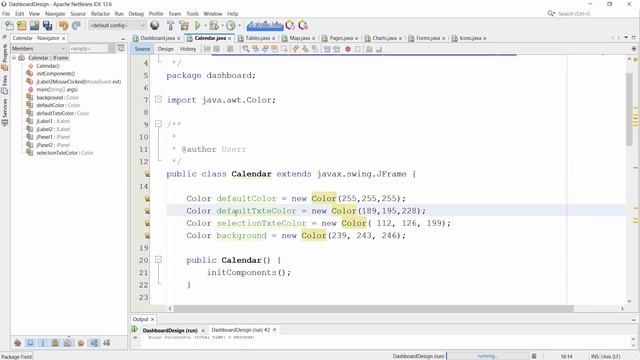This screenshot has height=360, width=640.
Task: Open dropdown arrow next to Debug icon
Action: pos(222,25)
